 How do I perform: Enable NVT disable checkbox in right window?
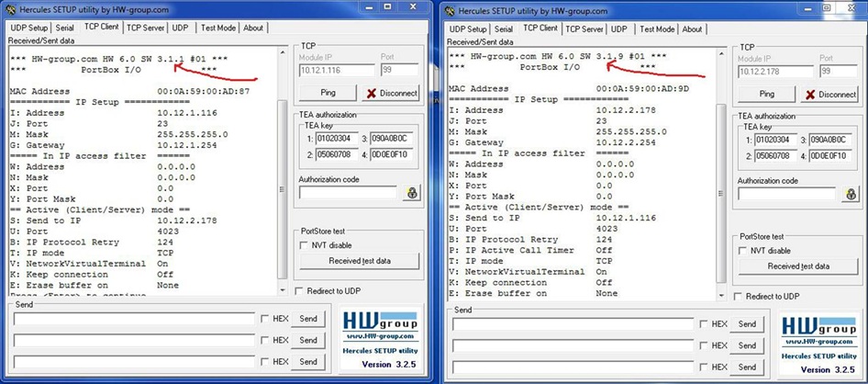tap(742, 251)
